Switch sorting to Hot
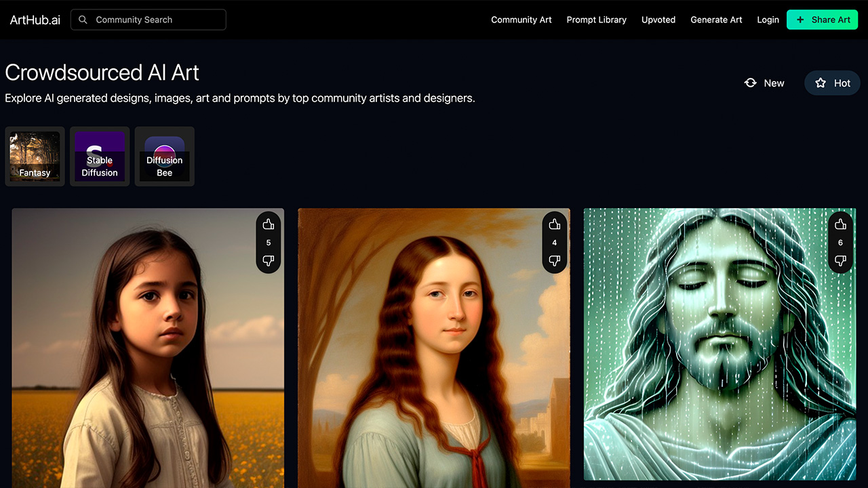This screenshot has width=868, height=488. coord(832,83)
